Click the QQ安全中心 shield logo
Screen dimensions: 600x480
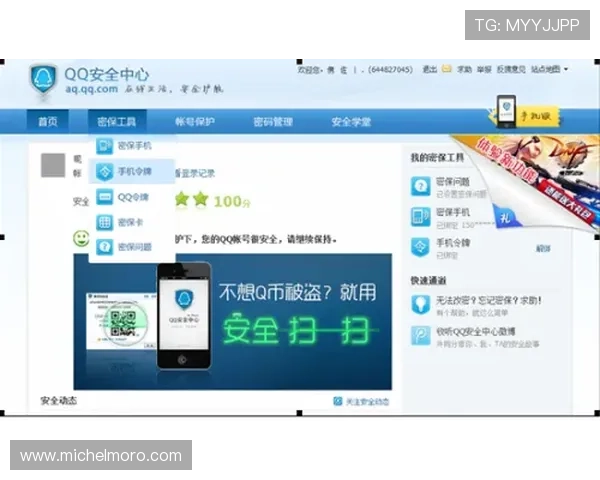[44, 80]
